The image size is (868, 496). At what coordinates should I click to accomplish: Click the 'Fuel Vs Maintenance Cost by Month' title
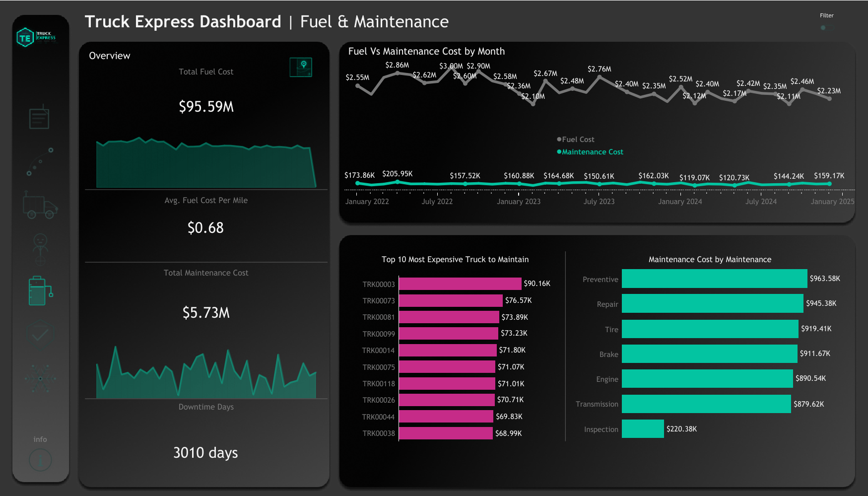(x=426, y=51)
